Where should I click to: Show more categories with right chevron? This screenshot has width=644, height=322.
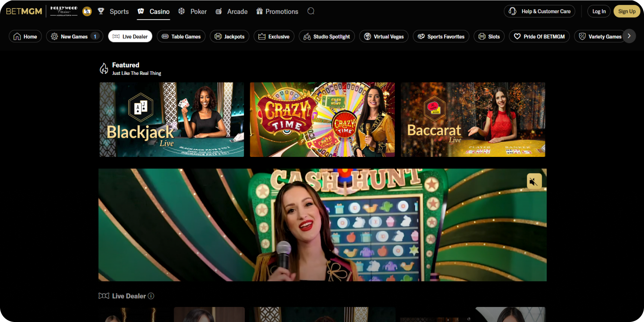pyautogui.click(x=629, y=36)
